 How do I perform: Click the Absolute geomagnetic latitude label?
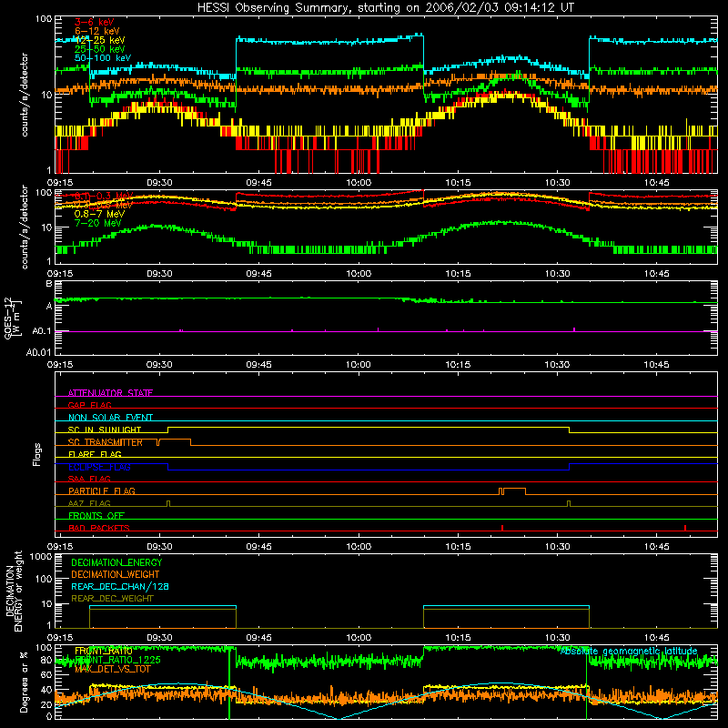[629, 652]
